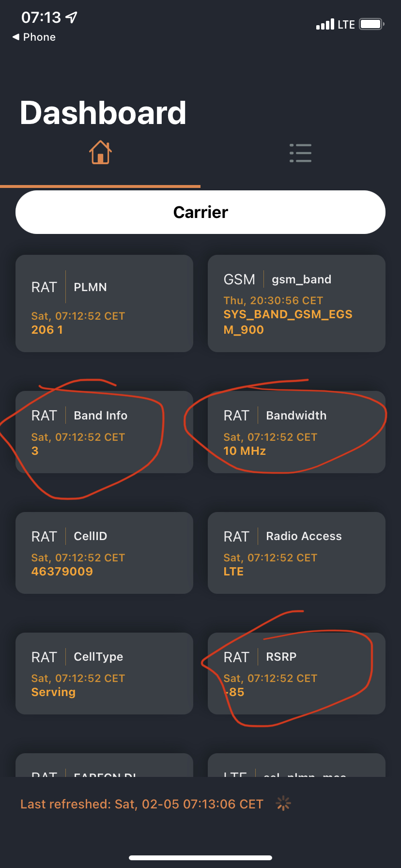Open the Home dashboard tab
Viewport: 401px width, 868px height.
[x=100, y=153]
